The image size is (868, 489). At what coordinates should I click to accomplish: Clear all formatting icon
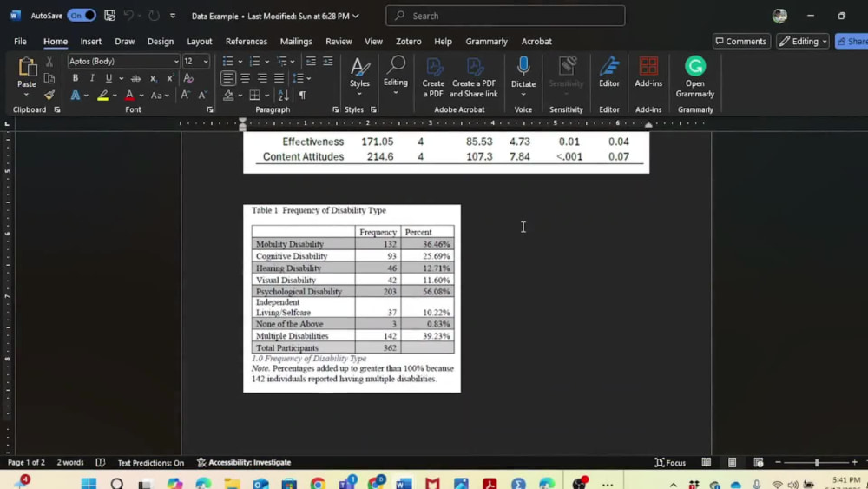pyautogui.click(x=188, y=78)
